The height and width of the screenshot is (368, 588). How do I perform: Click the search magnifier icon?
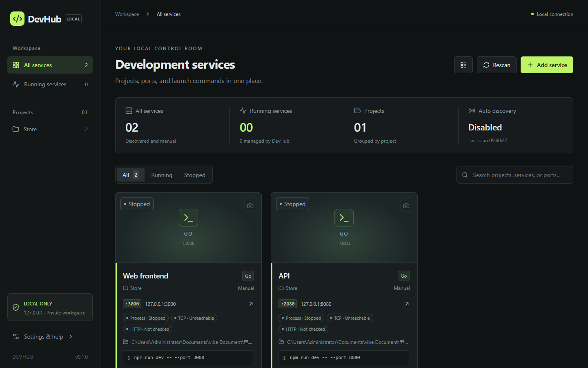pos(465,175)
